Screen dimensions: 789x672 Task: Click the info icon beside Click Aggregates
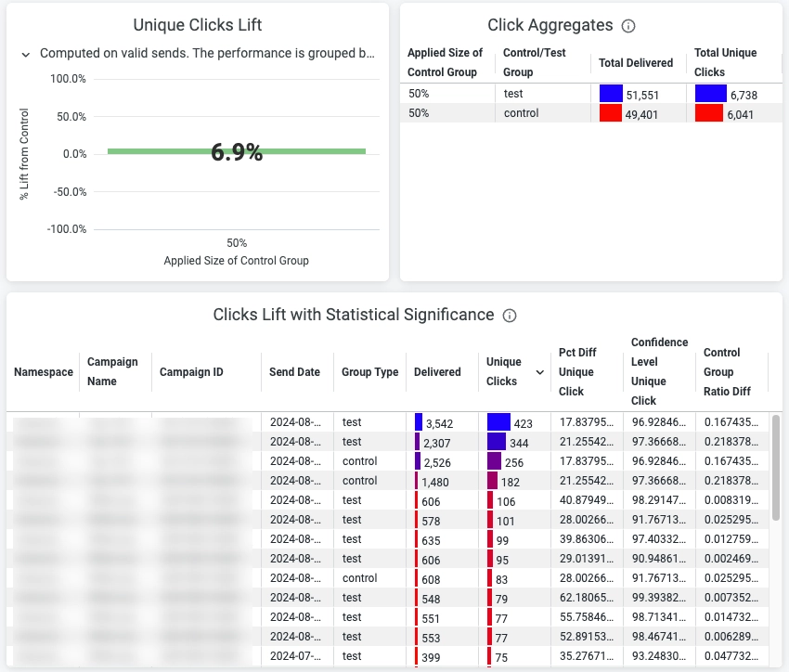click(x=628, y=26)
